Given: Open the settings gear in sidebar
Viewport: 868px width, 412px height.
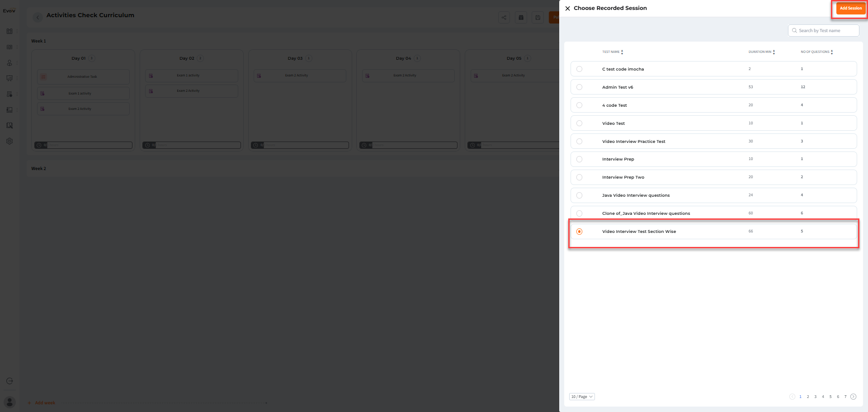Looking at the screenshot, I should coord(9,141).
